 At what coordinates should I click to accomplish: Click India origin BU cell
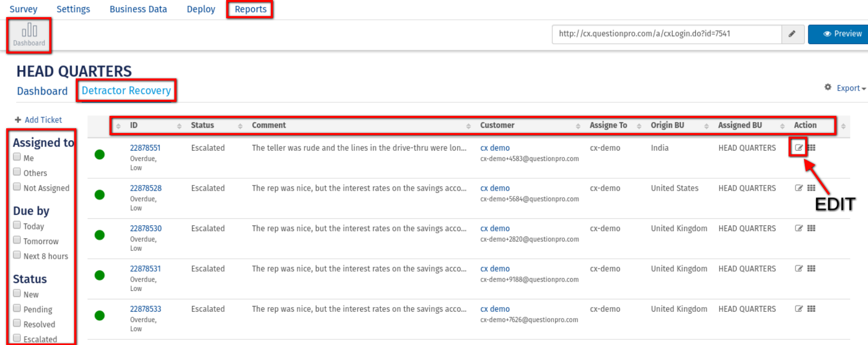659,148
